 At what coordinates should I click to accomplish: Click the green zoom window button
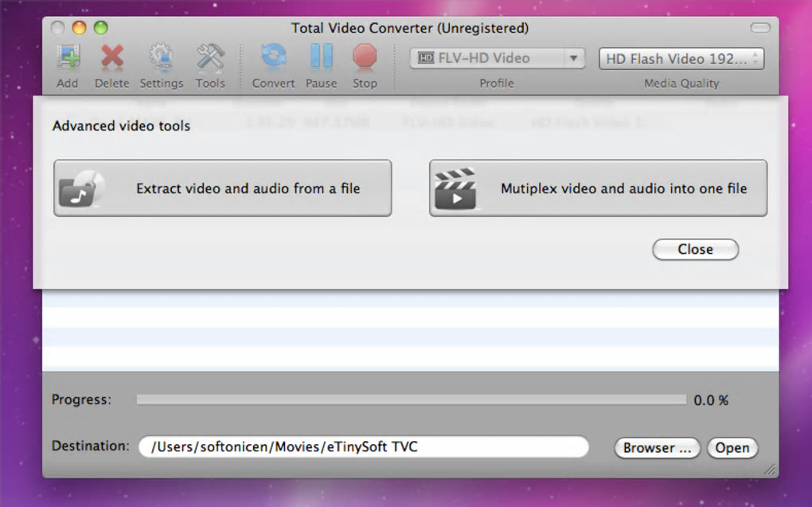(101, 27)
